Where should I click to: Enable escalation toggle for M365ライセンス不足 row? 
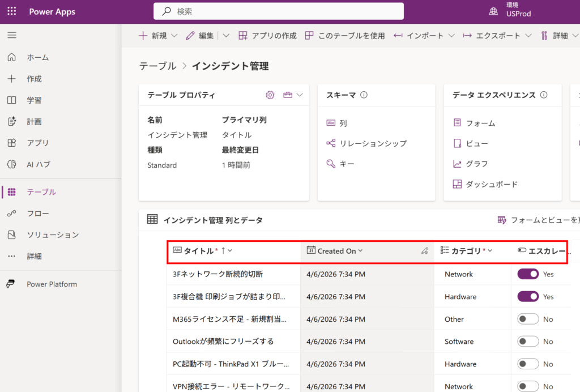tap(528, 319)
